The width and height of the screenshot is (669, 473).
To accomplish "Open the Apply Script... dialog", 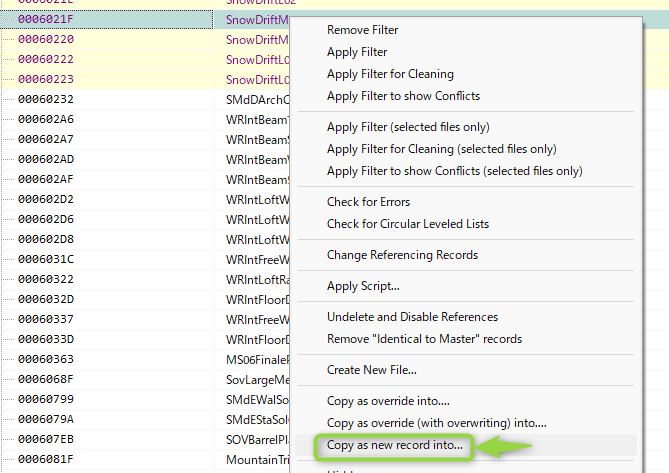I will (363, 286).
